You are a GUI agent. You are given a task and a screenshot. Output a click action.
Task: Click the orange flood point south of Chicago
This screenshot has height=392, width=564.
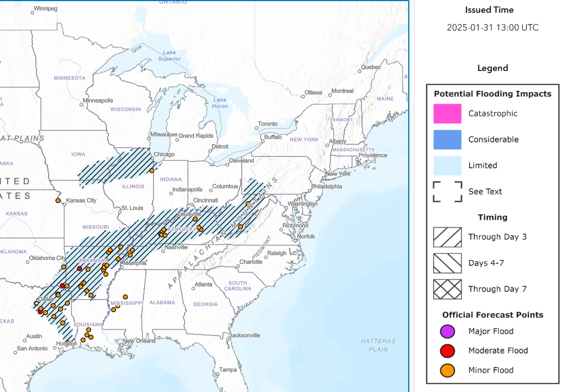pyautogui.click(x=152, y=170)
